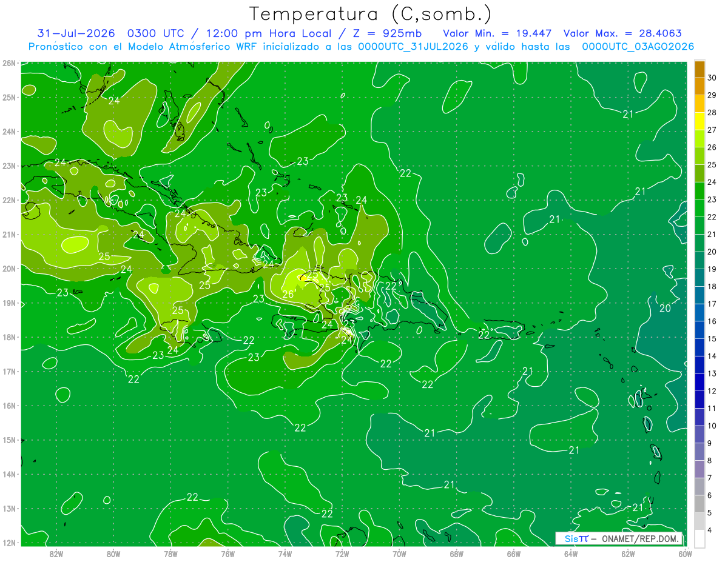
Task: Click the '20N' latitude axis label
Action: (x=10, y=269)
